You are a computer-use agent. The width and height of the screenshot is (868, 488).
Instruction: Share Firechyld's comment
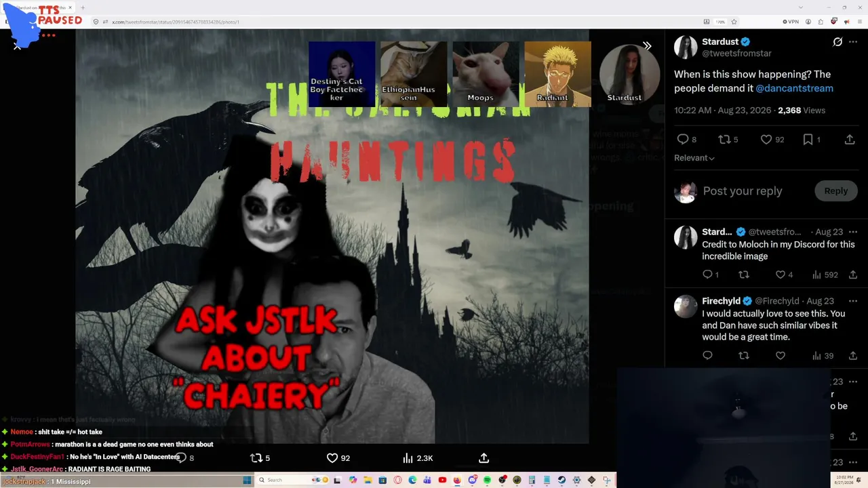(853, 356)
